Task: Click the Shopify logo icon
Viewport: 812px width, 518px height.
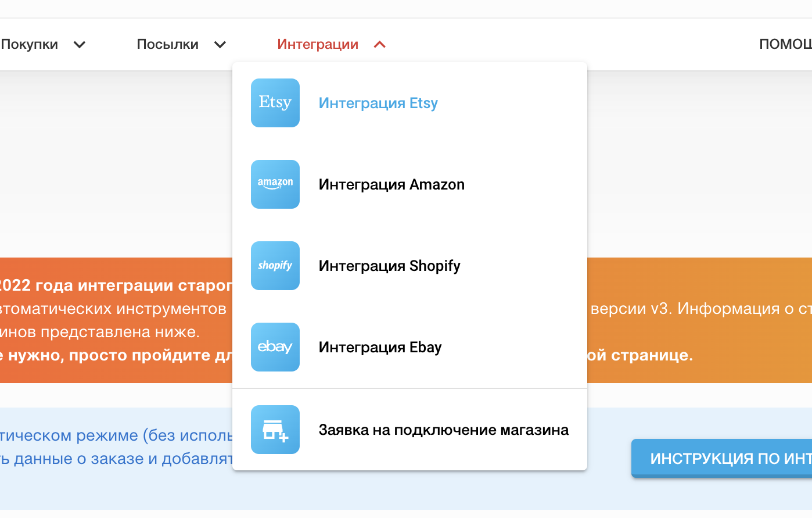Action: point(275,266)
